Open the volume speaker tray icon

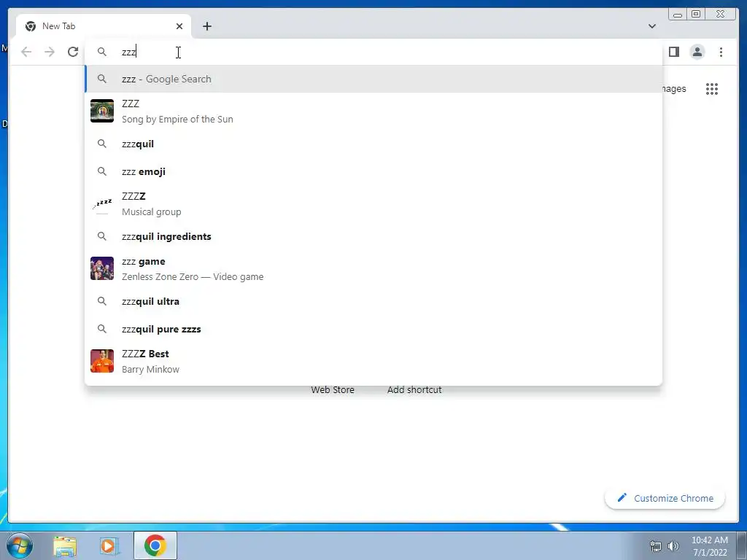[673, 546]
